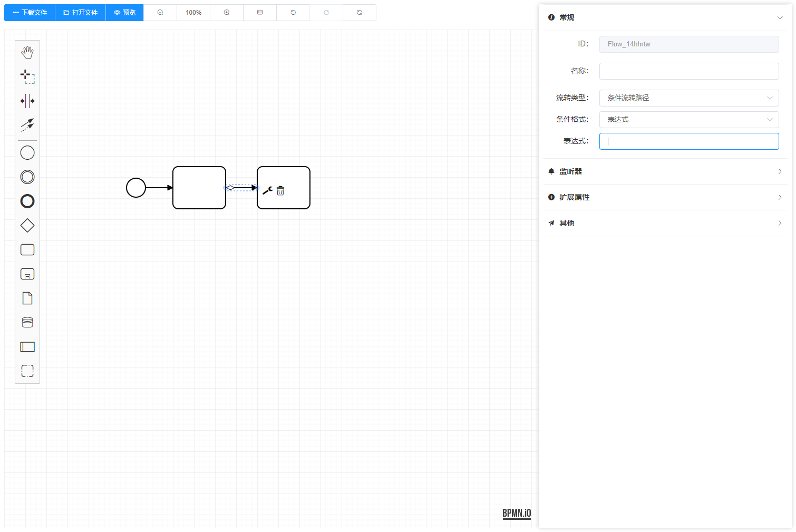Collapse the 常规 general section

pyautogui.click(x=666, y=17)
